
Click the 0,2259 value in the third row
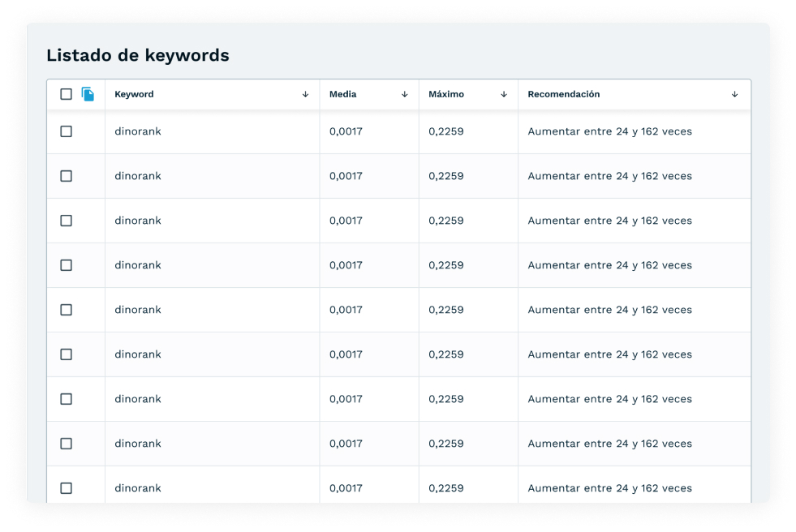(446, 221)
